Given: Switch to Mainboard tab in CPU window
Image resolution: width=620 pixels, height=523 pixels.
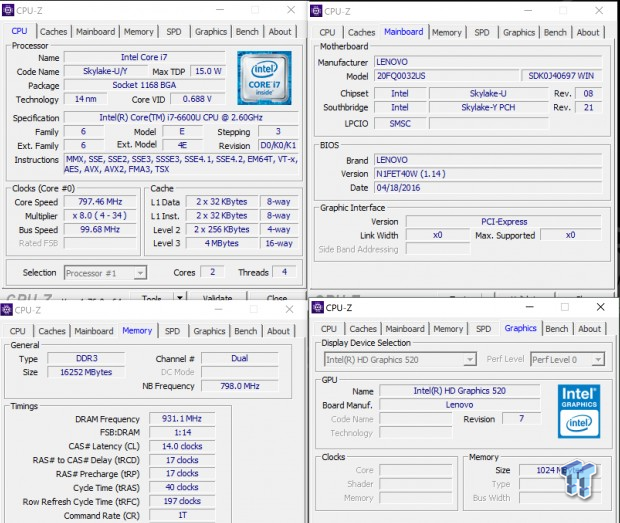Looking at the screenshot, I should [x=96, y=32].
